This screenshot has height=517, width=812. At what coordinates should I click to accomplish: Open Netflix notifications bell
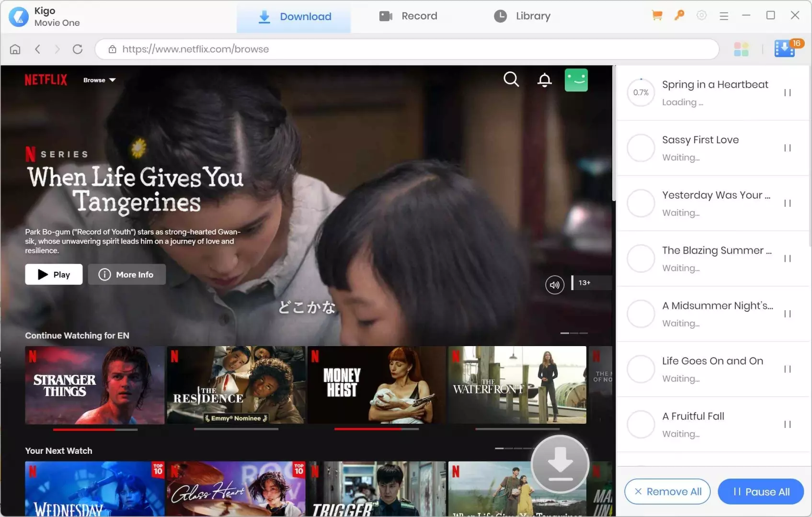click(x=544, y=79)
